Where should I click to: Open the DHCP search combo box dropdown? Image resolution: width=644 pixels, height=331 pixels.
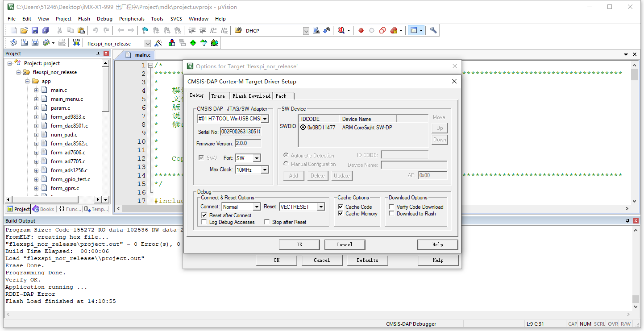click(306, 31)
